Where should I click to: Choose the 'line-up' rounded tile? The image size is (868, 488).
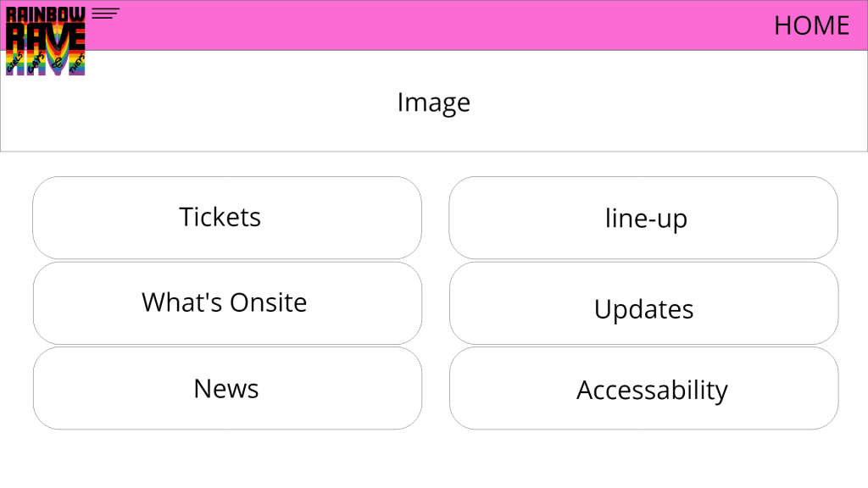[x=643, y=218]
